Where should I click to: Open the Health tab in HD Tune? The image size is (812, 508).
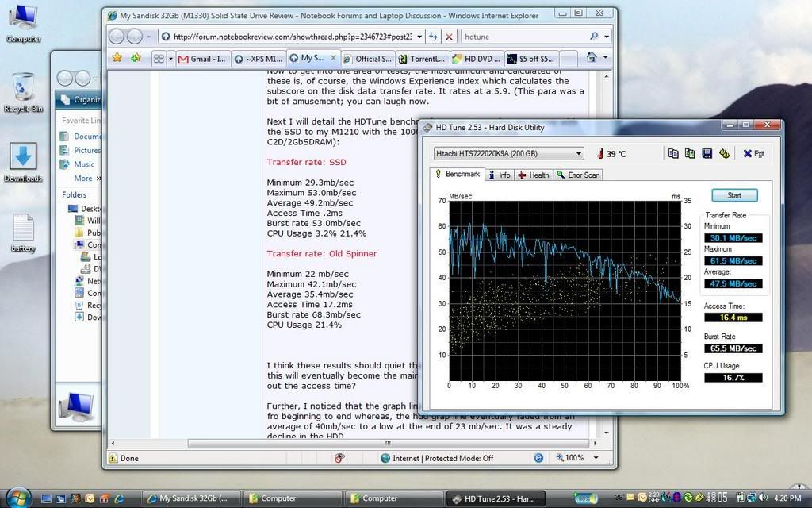(x=534, y=175)
